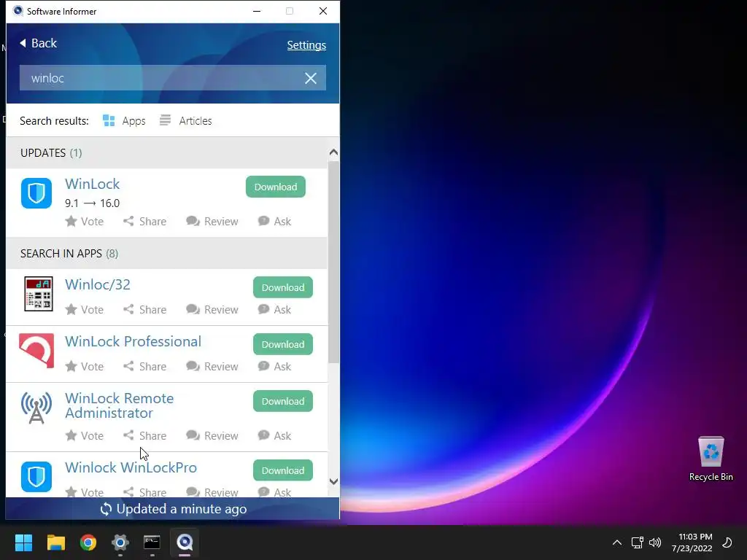Write a Review for WinLock update
The image size is (747, 560).
tap(212, 222)
